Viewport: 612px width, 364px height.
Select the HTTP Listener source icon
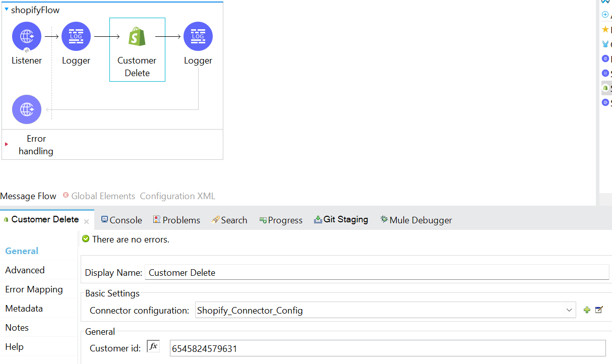pyautogui.click(x=27, y=36)
